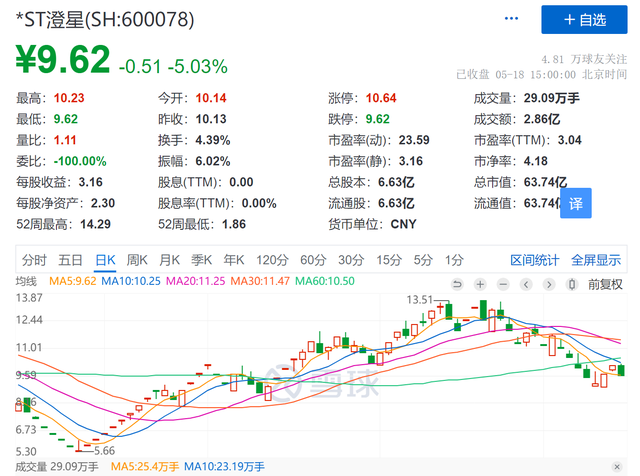This screenshot has height=476, width=640.
Task: Click the latest green candlestick on chart
Action: [x=621, y=370]
